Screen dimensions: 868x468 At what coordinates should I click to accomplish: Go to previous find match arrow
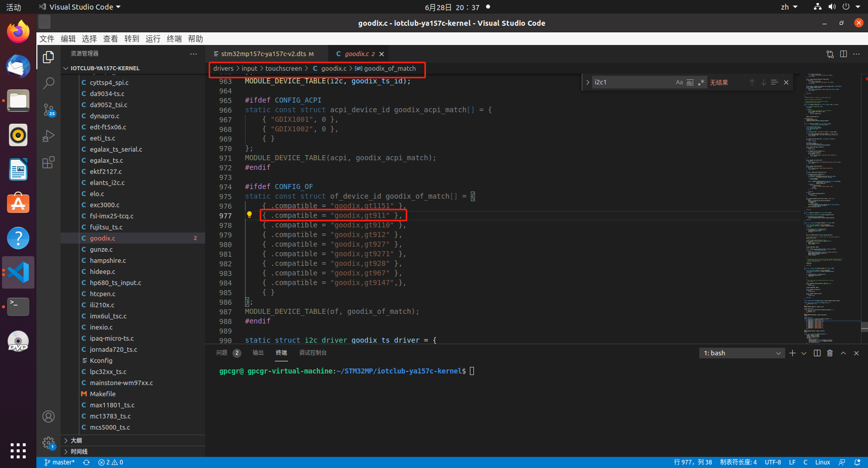[x=752, y=82]
